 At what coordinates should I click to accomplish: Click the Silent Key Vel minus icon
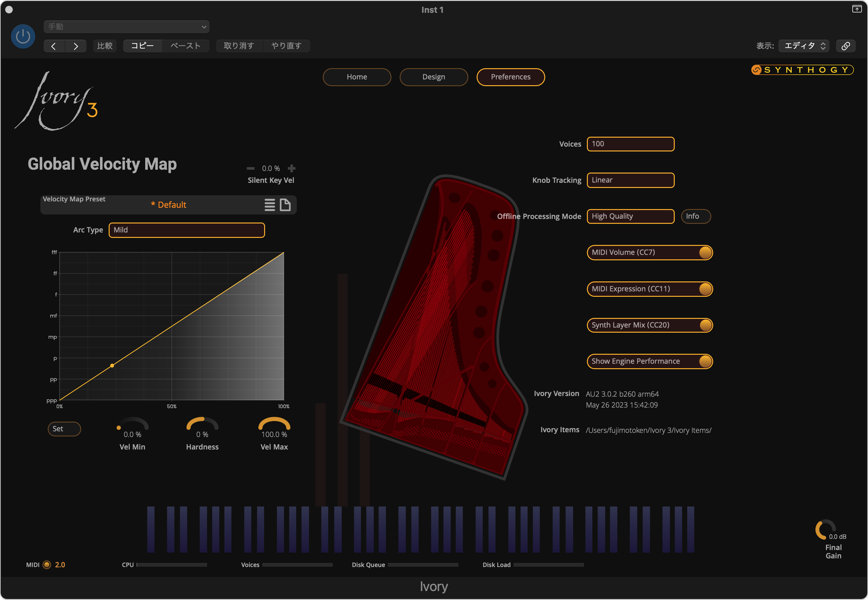251,168
